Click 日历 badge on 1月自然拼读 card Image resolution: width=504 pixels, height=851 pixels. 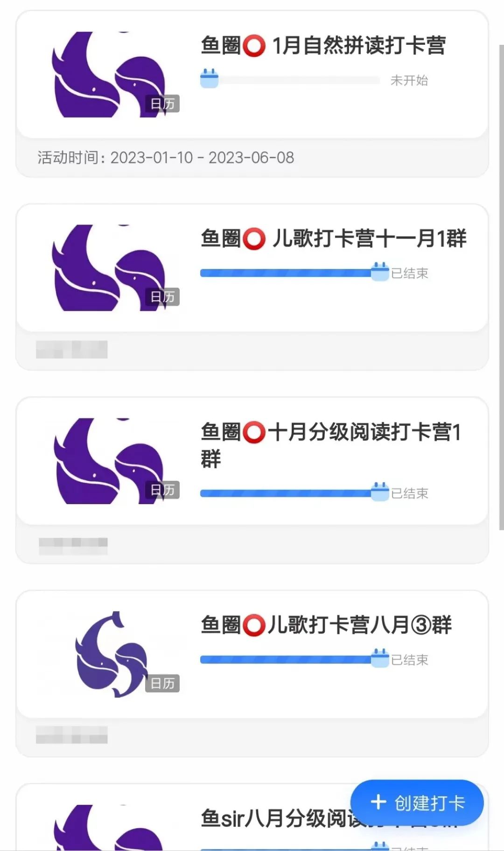tap(162, 104)
